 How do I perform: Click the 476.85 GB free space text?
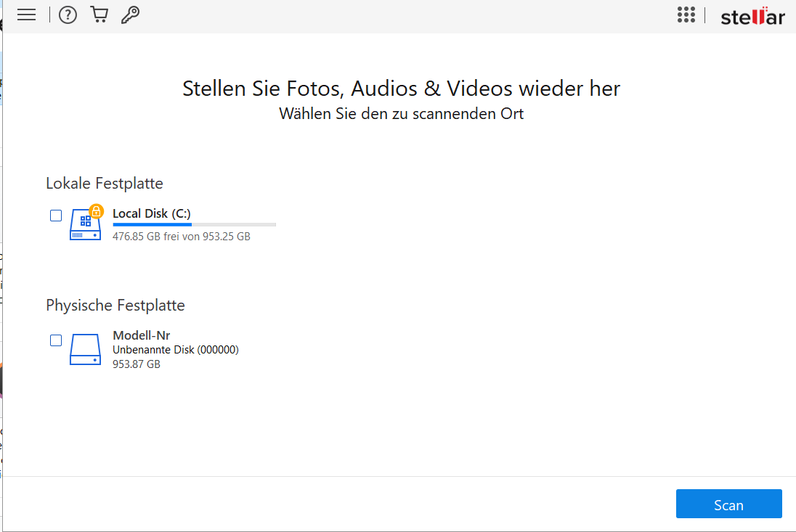[x=181, y=236]
